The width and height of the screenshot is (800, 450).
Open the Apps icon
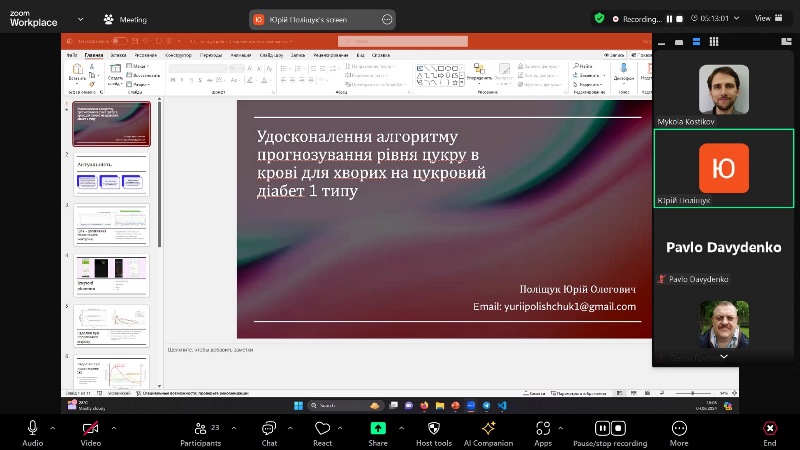pos(543,428)
